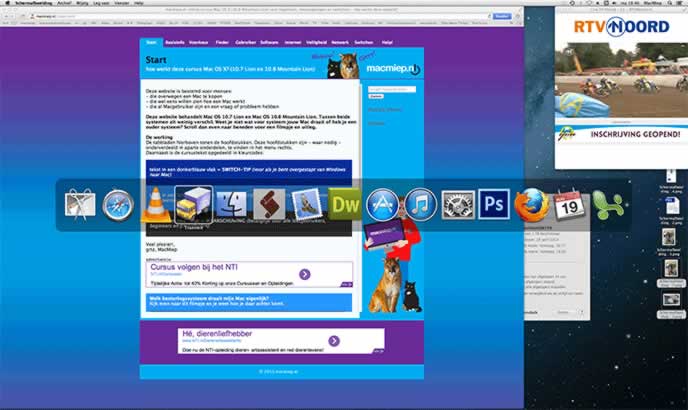688x410 pixels.
Task: Open the Schermafbeelding menu
Action: [x=33, y=3]
